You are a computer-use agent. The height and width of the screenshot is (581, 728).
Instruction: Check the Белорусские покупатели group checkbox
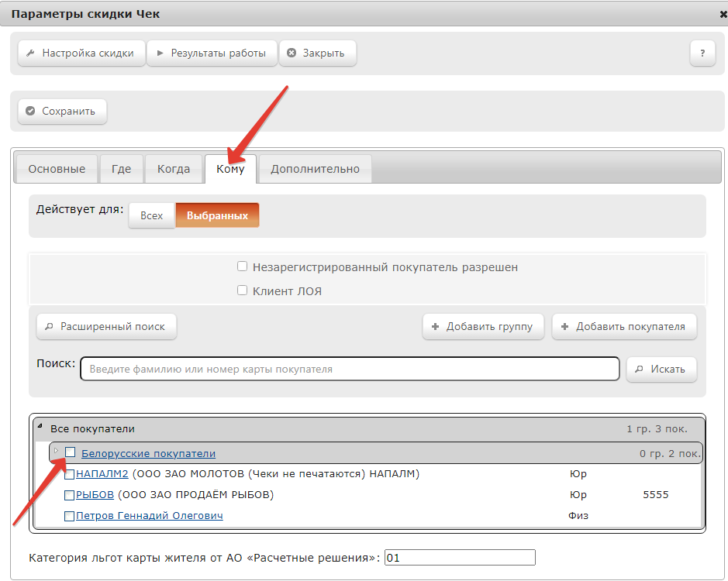70,452
